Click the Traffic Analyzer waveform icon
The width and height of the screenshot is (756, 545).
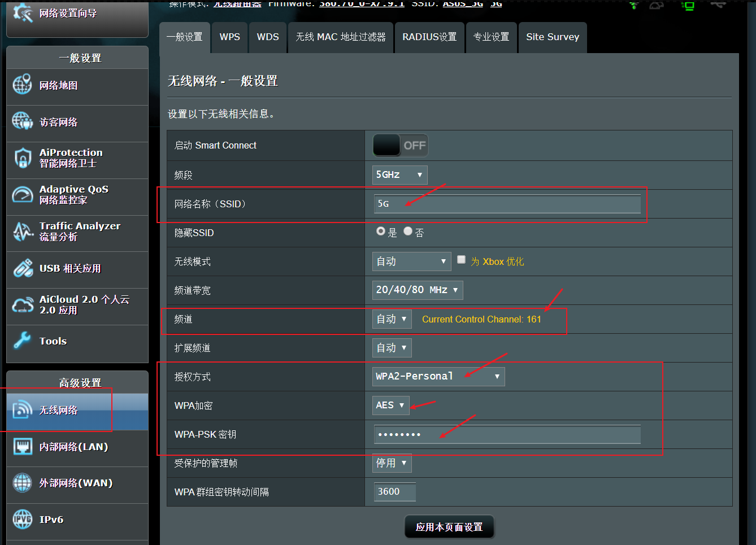pos(23,232)
